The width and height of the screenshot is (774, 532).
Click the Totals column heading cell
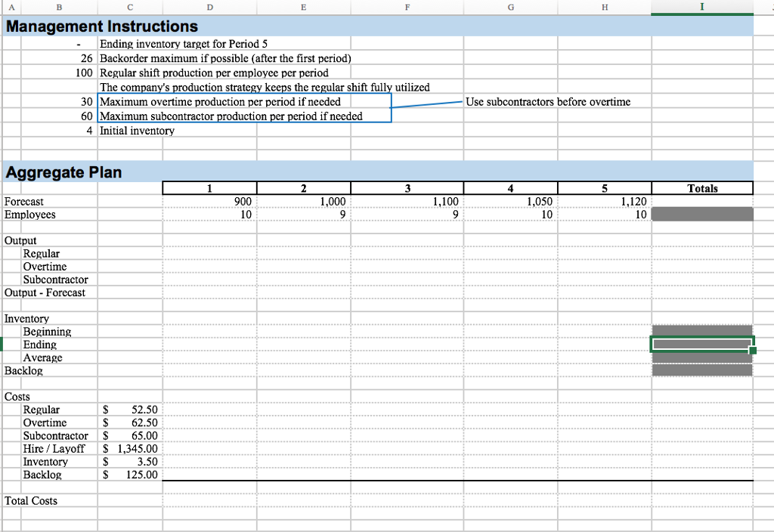point(701,187)
